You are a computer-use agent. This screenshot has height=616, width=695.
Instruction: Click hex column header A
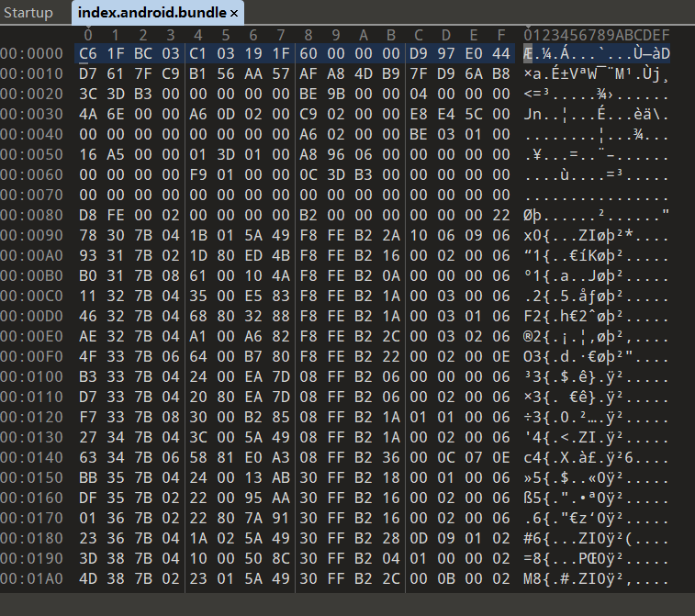tap(364, 35)
